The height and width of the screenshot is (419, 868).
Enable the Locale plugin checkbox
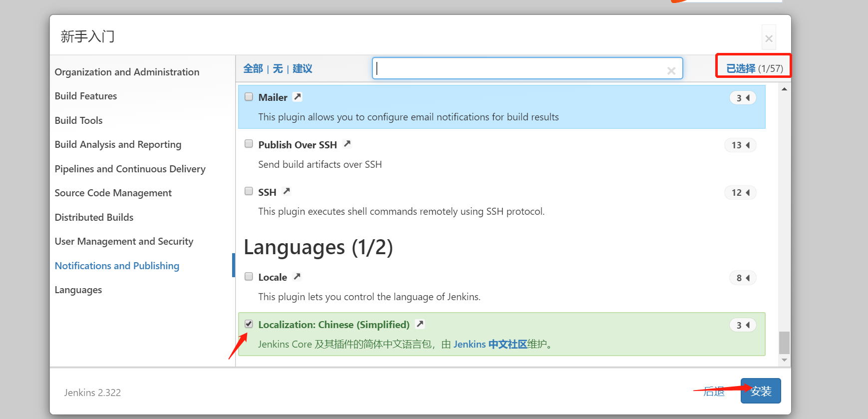(x=249, y=276)
